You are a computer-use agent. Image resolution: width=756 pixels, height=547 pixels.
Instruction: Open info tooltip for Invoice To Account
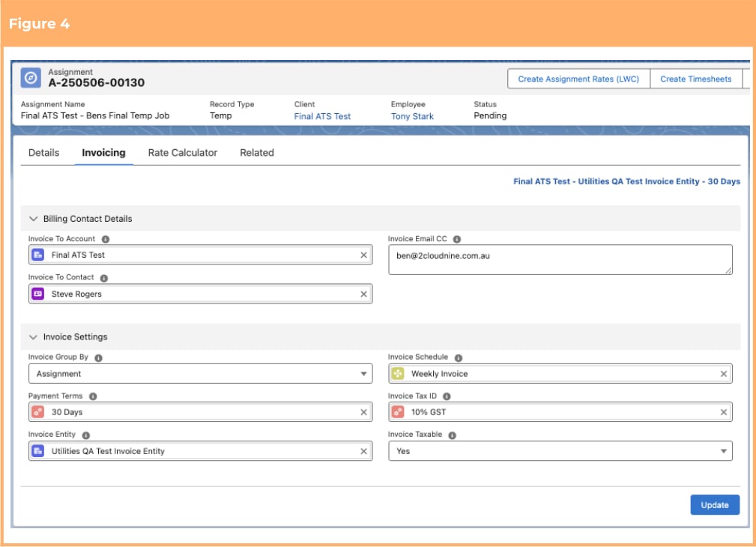[x=106, y=239]
